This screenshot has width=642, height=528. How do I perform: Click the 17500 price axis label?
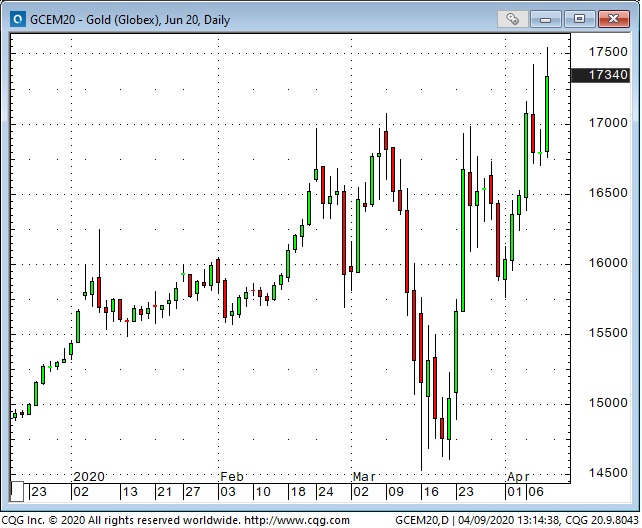pyautogui.click(x=608, y=52)
